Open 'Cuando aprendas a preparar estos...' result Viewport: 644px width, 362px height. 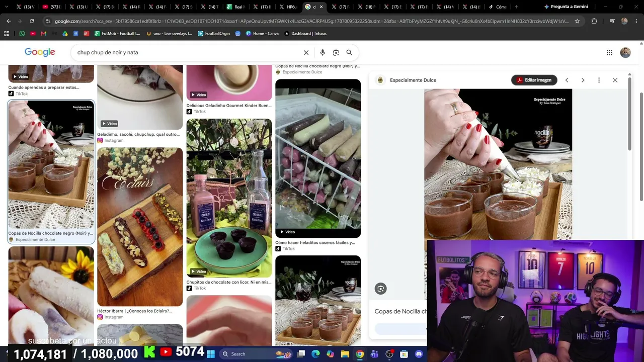click(44, 87)
